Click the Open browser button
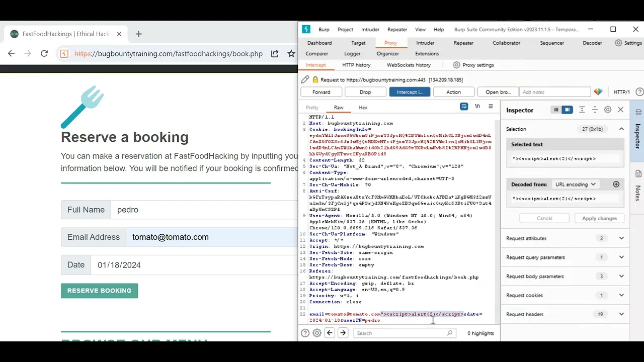This screenshot has width=644, height=362. [498, 92]
